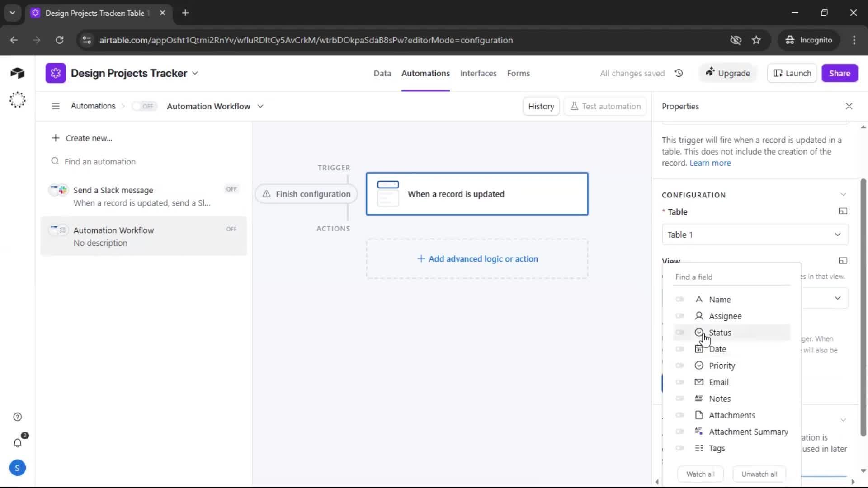
Task: Click the Finish configuration pill
Action: coord(306,194)
